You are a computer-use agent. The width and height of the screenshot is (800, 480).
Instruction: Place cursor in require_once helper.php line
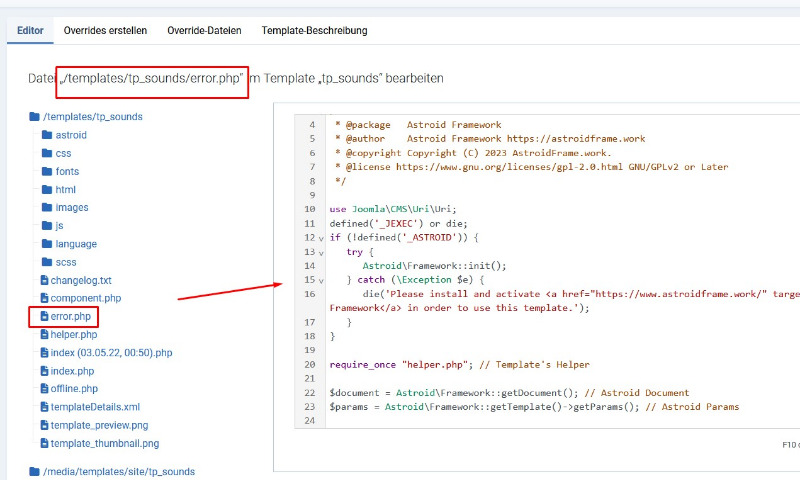[x=459, y=365]
